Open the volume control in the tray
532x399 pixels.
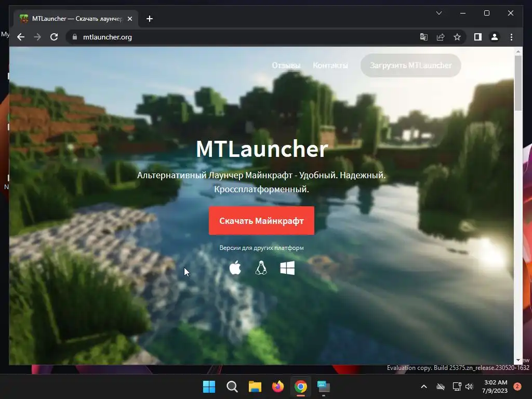click(x=469, y=387)
